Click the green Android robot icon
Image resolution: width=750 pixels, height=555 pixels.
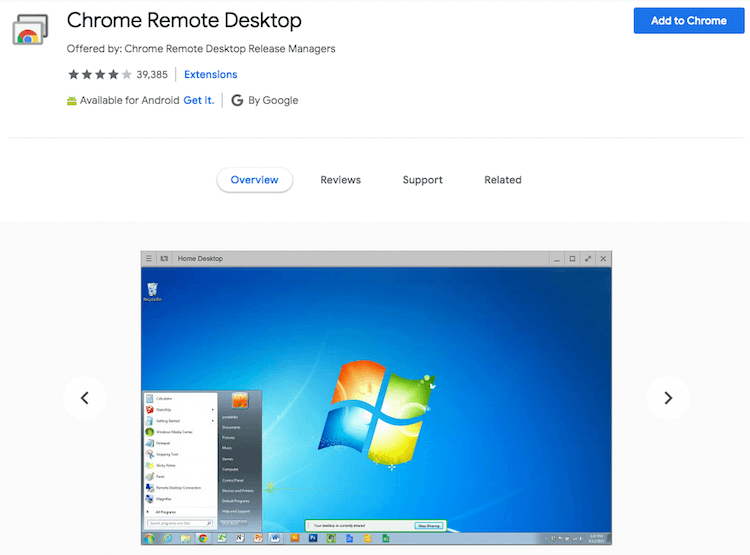coord(72,100)
